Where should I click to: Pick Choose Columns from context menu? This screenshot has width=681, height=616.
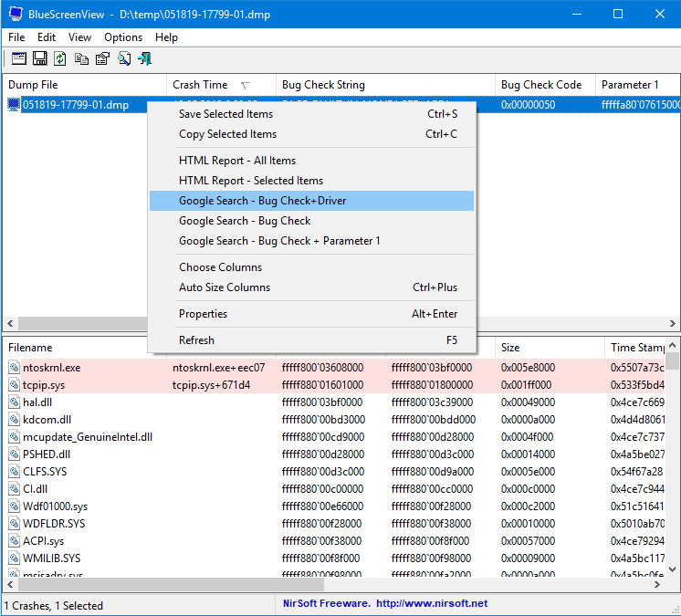pos(220,267)
